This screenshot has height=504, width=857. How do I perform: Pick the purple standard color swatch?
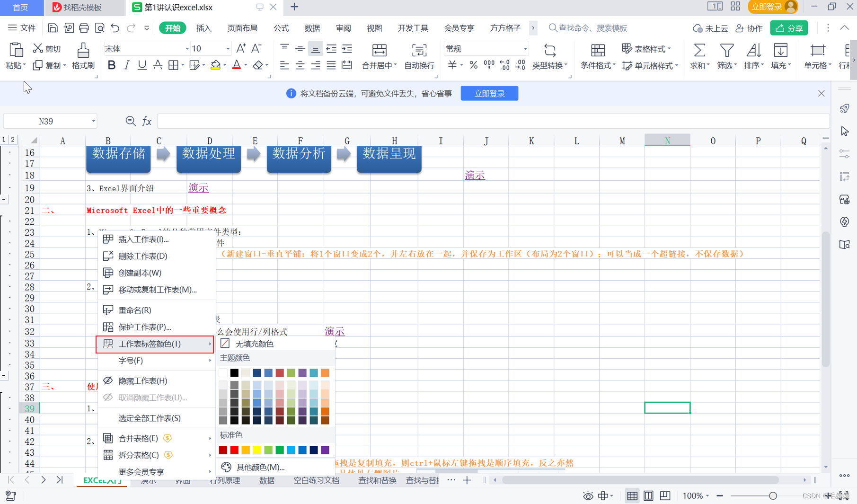[x=325, y=450]
